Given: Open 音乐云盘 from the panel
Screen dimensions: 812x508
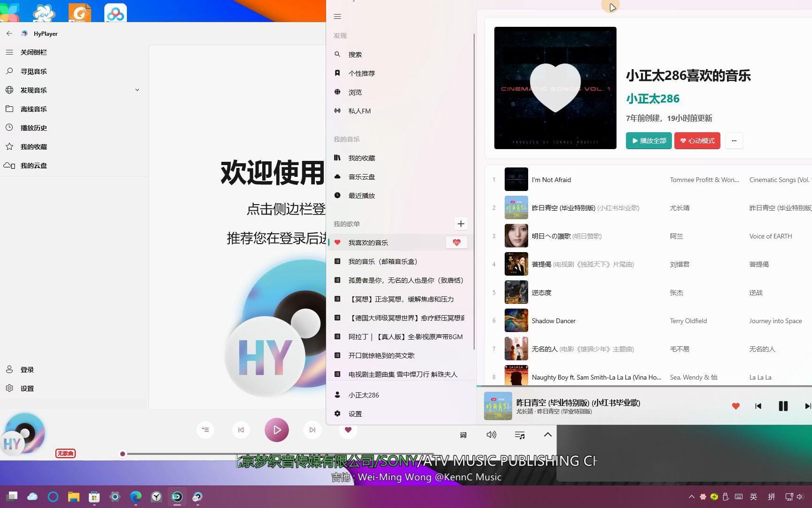Looking at the screenshot, I should coord(362,176).
